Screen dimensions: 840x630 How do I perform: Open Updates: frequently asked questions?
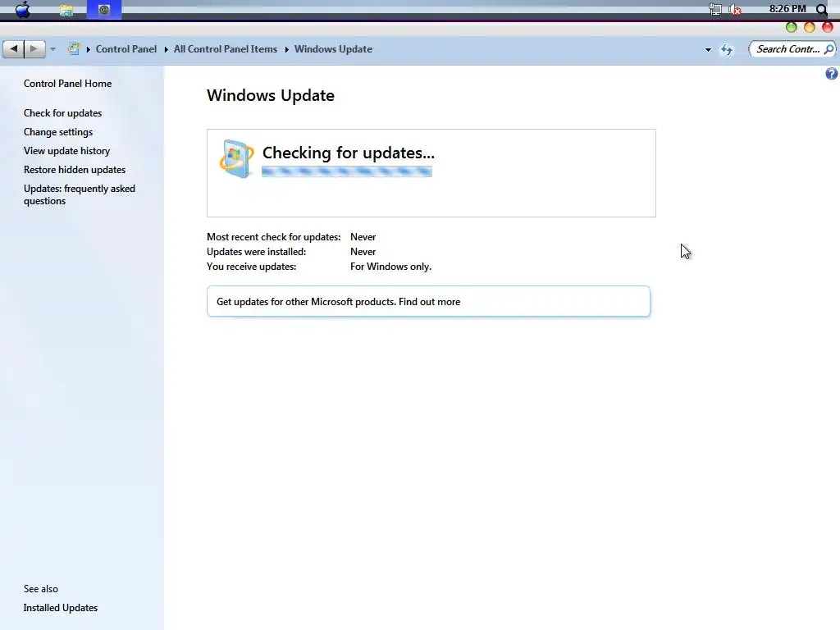(80, 194)
